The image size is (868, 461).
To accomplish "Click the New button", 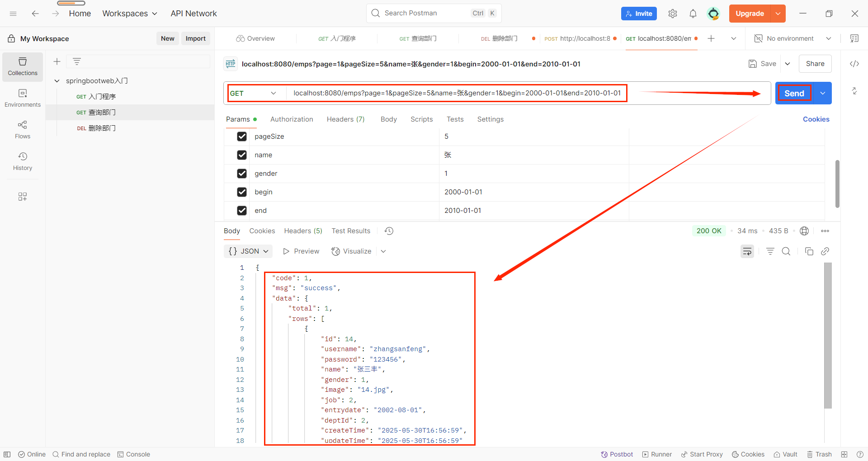I will point(168,38).
